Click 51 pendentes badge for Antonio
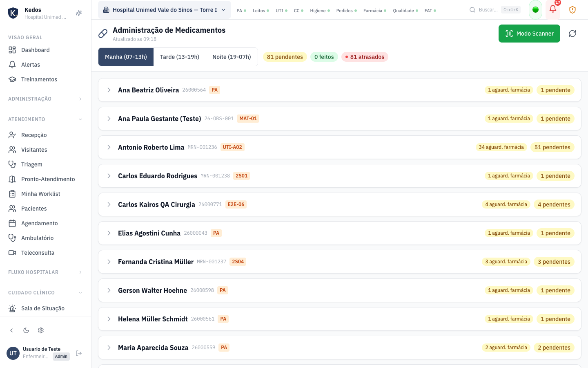Viewport: 588px width, 368px height. point(552,147)
